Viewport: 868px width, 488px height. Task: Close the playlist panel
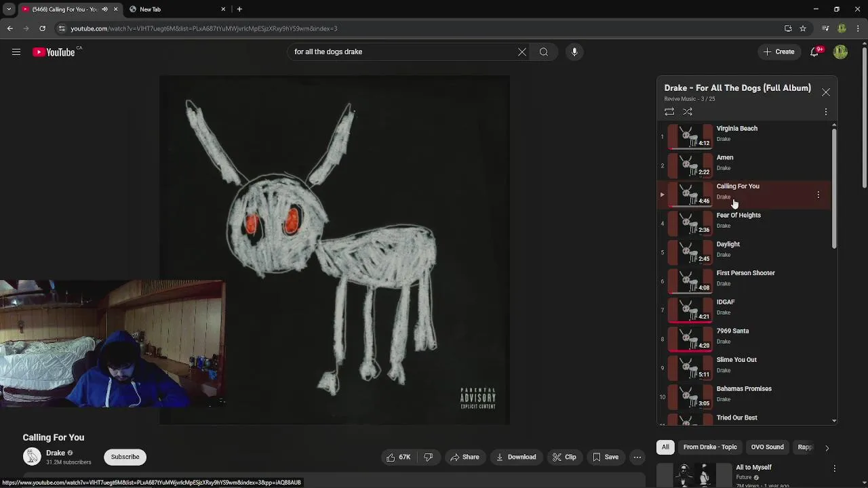click(826, 91)
